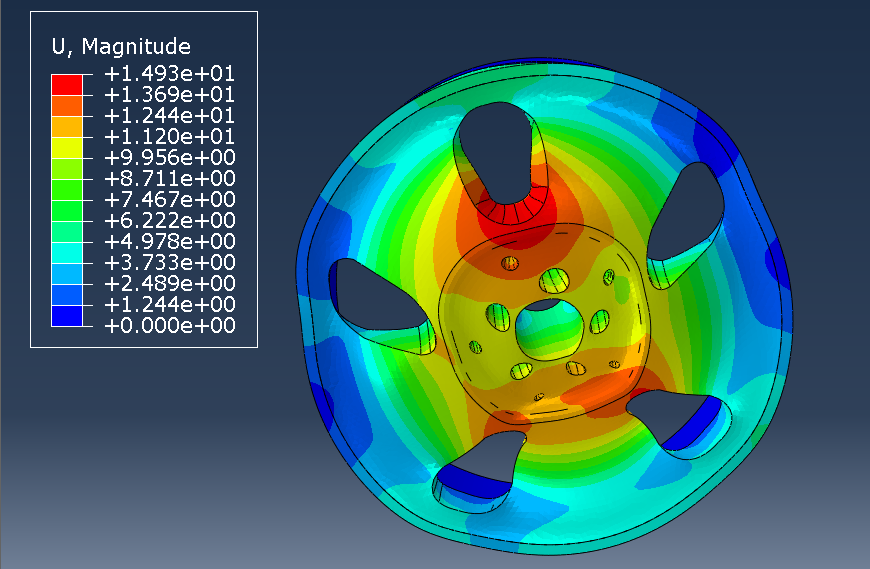
Task: Click the 'U, Magnitude' legend title
Action: coord(121,47)
